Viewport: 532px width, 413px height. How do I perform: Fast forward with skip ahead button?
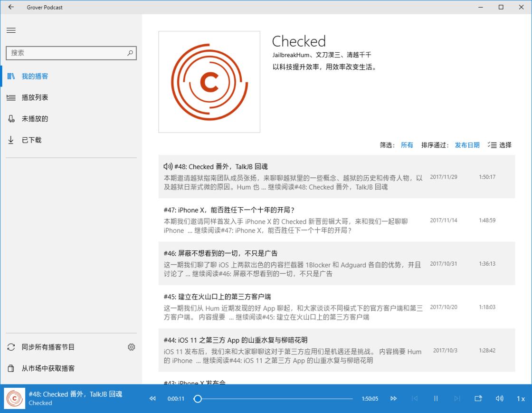tap(394, 398)
